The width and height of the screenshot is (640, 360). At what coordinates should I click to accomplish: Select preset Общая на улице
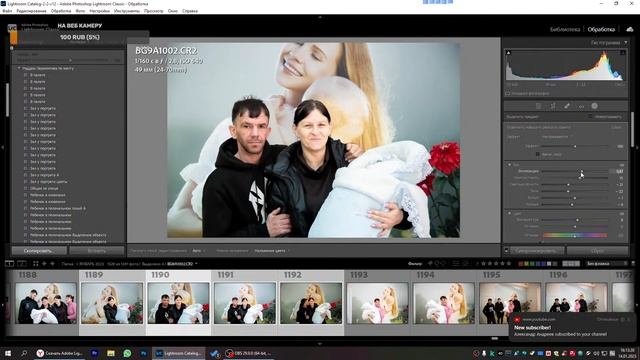[44, 188]
